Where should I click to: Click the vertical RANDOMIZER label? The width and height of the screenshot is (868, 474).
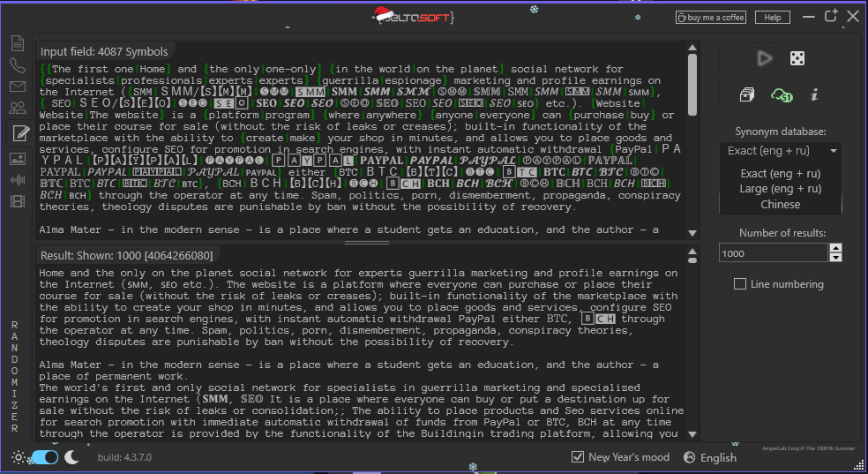(15, 377)
